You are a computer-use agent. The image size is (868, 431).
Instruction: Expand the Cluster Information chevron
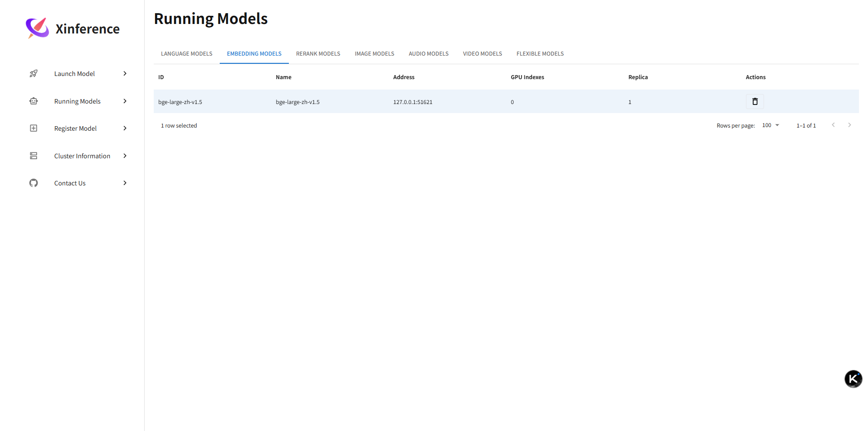125,156
